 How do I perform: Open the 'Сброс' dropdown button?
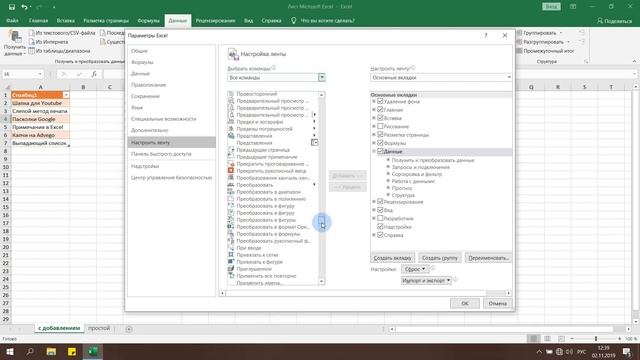click(415, 269)
